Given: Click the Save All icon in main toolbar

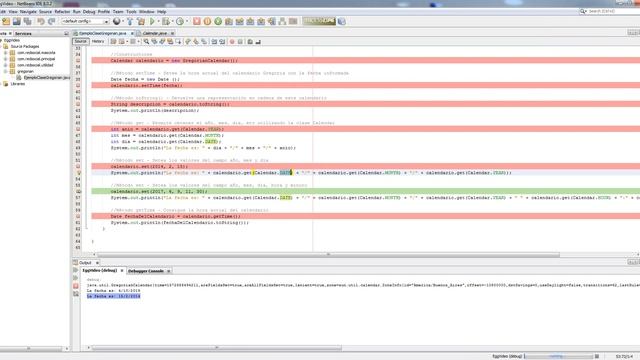Looking at the screenshot, I should tap(28, 21).
